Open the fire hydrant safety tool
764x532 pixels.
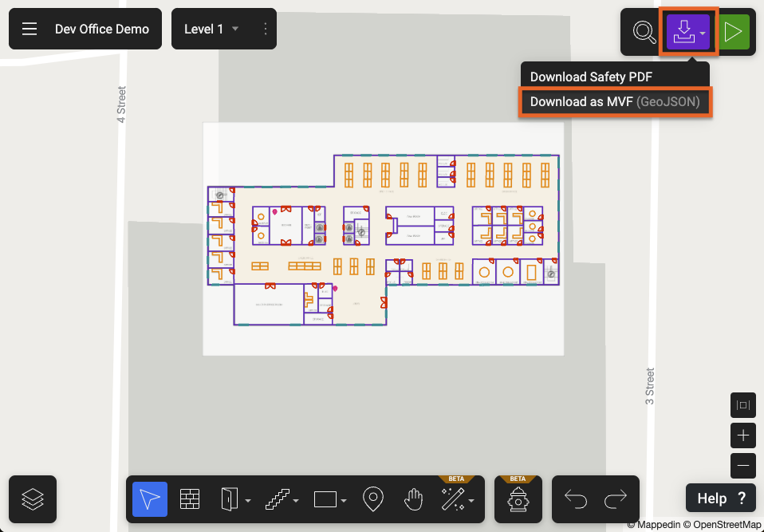click(518, 500)
